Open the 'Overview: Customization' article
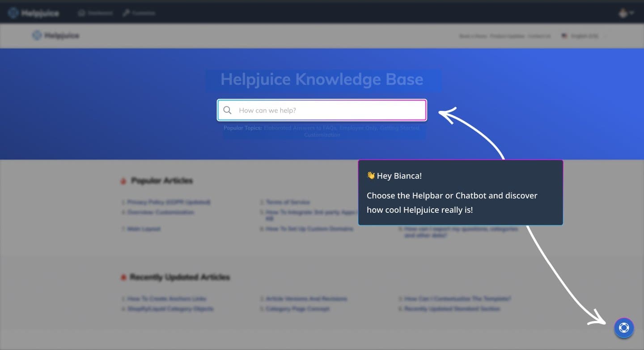The height and width of the screenshot is (350, 644). click(161, 212)
